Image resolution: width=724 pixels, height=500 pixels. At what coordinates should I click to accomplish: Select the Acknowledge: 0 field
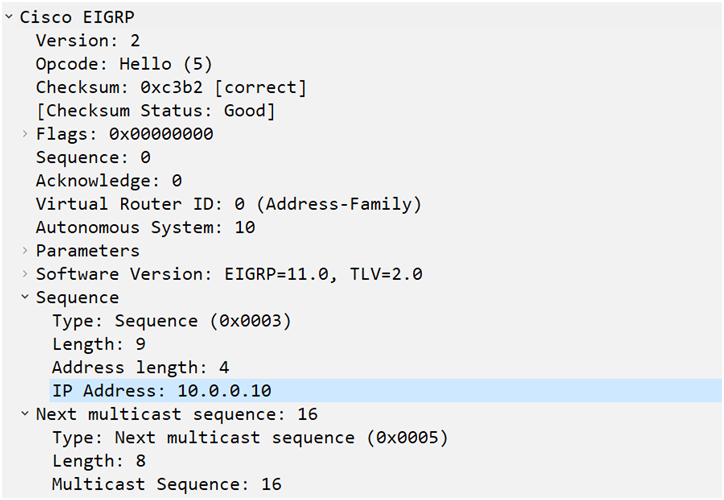coord(109,181)
